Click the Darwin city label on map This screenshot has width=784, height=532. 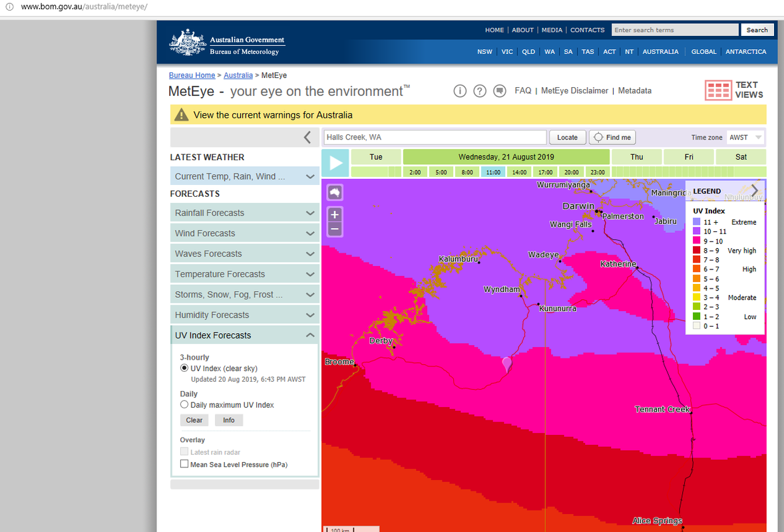[x=578, y=205]
